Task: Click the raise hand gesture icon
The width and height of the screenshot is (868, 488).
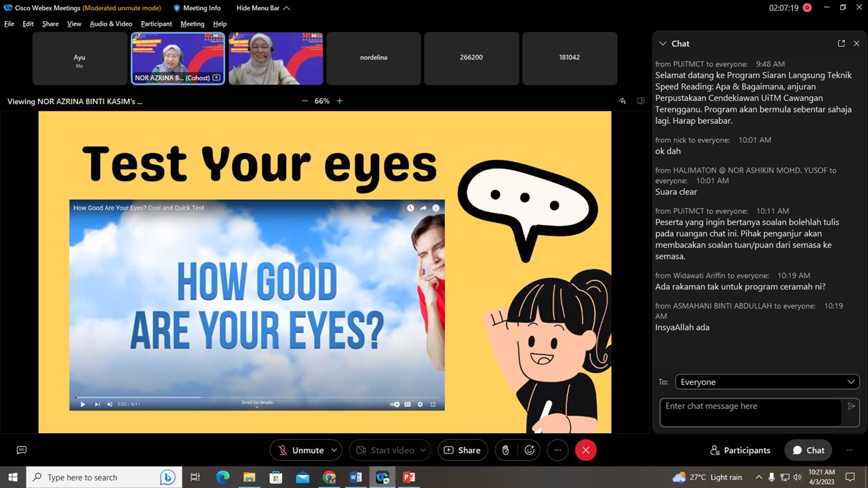Action: pyautogui.click(x=505, y=450)
